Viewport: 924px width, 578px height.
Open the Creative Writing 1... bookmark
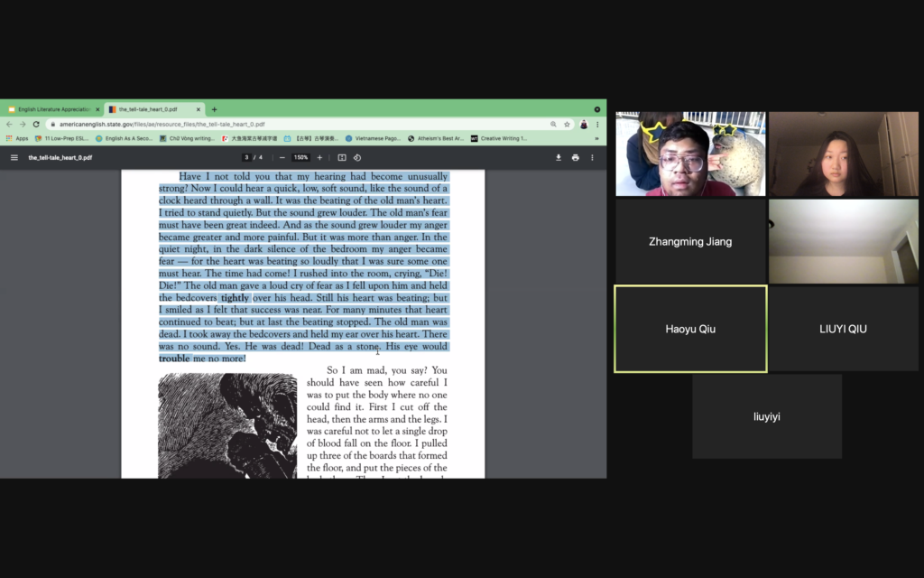coord(498,138)
